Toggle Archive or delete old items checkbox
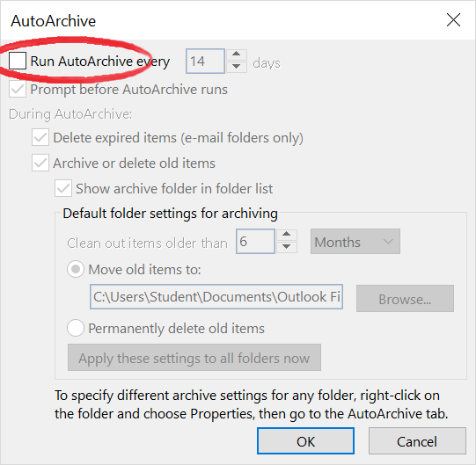Image resolution: width=476 pixels, height=465 pixels. click(40, 163)
